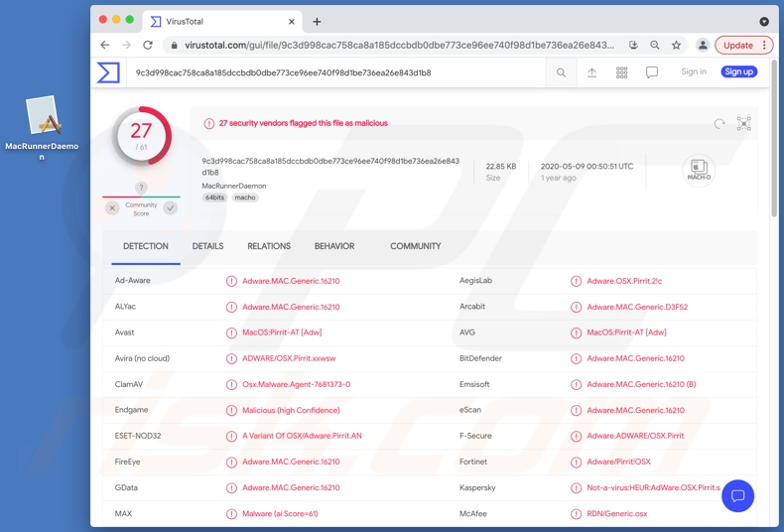Click the browser forward arrow
784x532 pixels.
pos(126,45)
